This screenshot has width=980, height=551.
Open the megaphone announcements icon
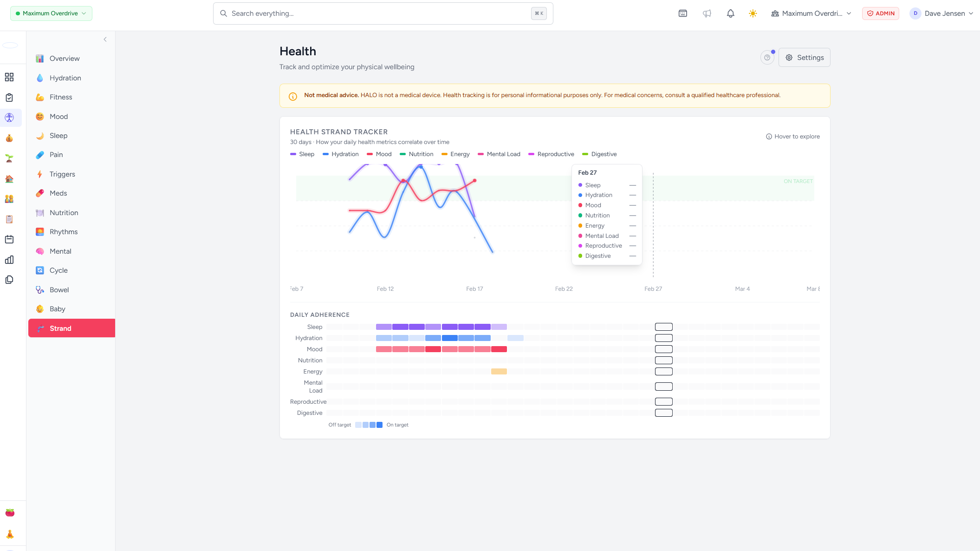tap(707, 13)
